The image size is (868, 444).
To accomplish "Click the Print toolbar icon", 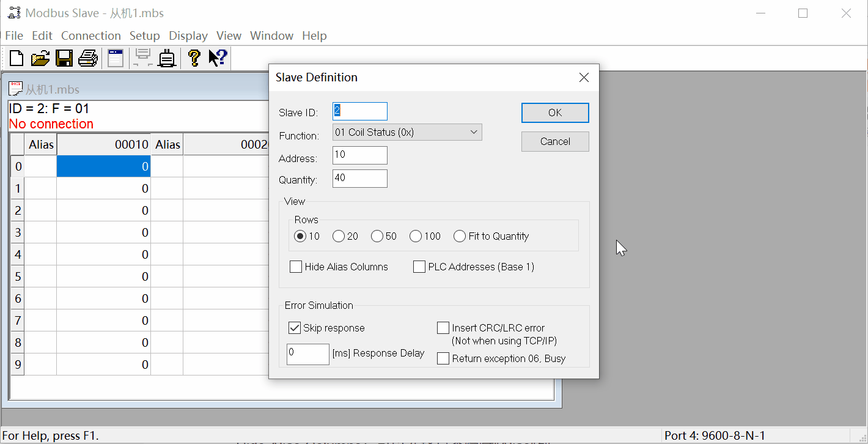I will pyautogui.click(x=88, y=58).
